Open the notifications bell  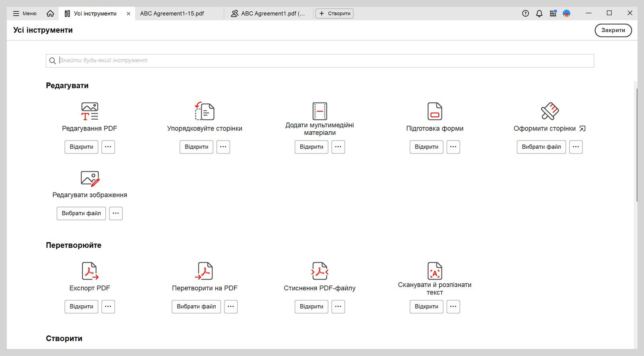[x=539, y=13]
